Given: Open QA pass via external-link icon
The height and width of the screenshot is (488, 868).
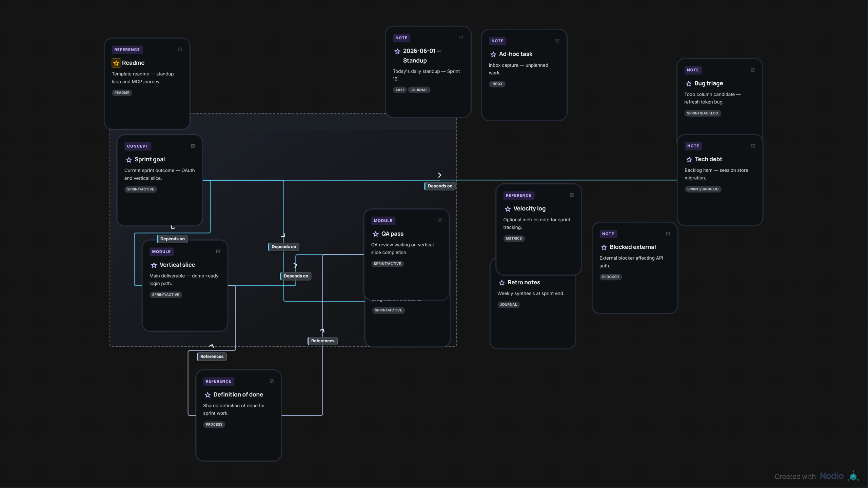Looking at the screenshot, I should tap(440, 220).
